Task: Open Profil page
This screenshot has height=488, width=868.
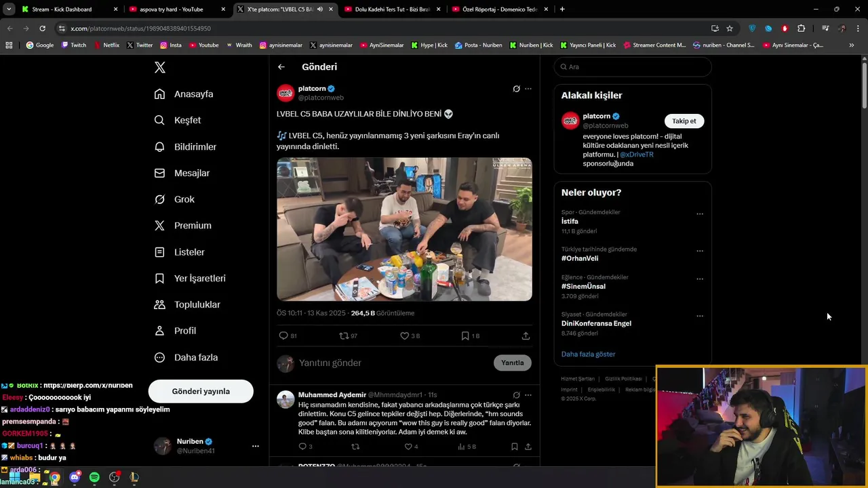Action: tap(175, 331)
